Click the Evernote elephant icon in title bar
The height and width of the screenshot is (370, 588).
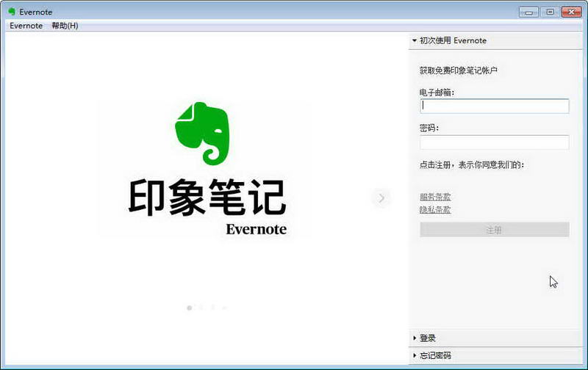[12, 12]
